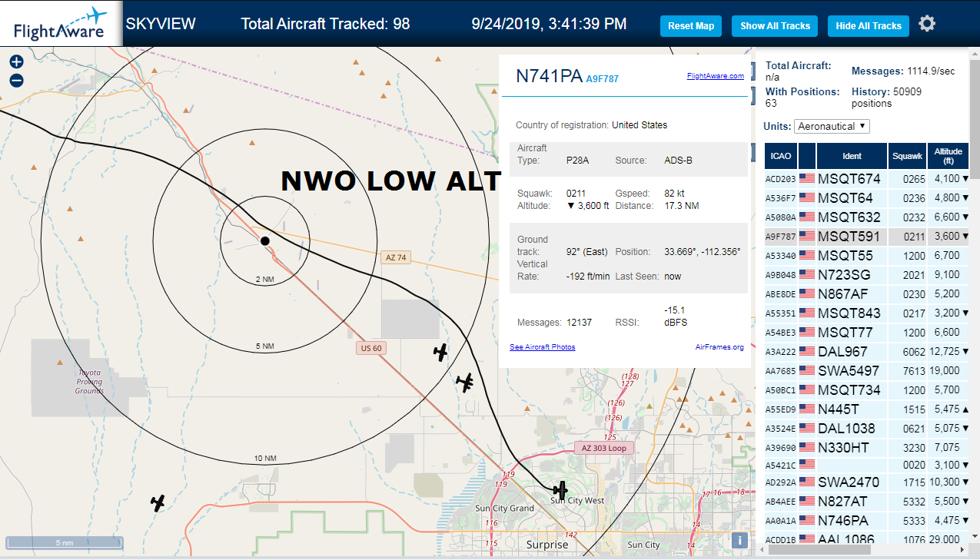
Task: Click the US flag in DAL967 row
Action: pyautogui.click(x=807, y=351)
